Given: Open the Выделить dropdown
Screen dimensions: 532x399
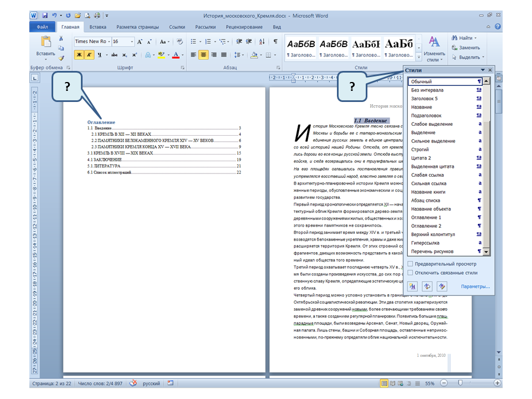Looking at the screenshot, I should point(469,57).
